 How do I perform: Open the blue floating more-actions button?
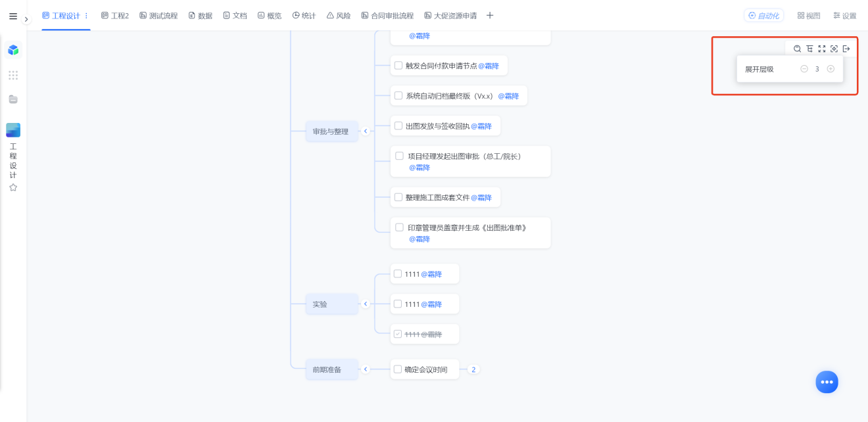point(827,382)
